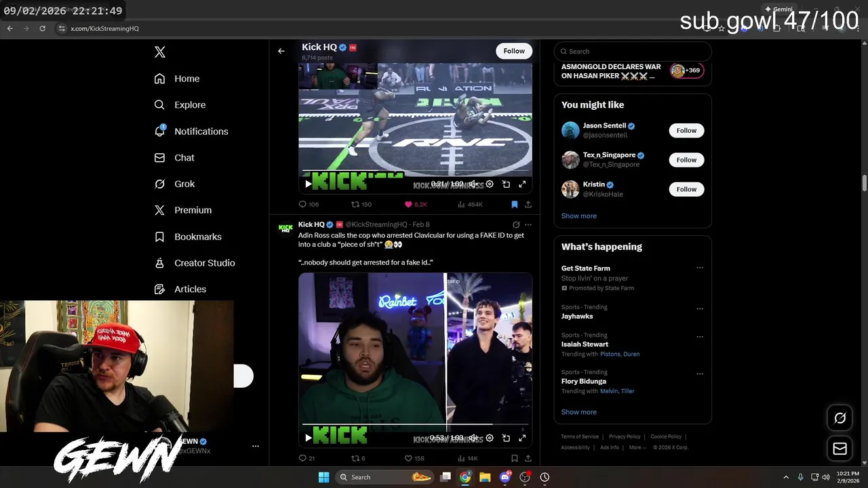Open Bookmarks from sidebar

point(188,237)
